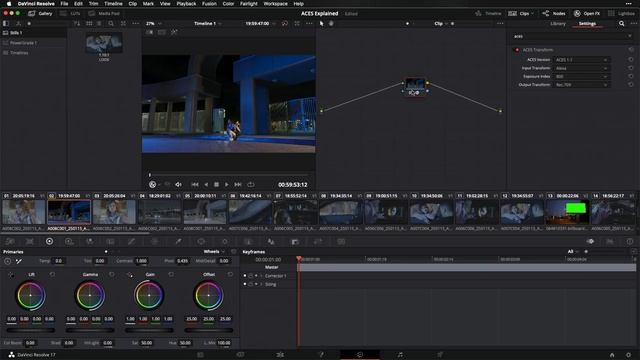Switch to the Settings tab in Open FX
Screen dimensions: 640x360
tap(587, 24)
